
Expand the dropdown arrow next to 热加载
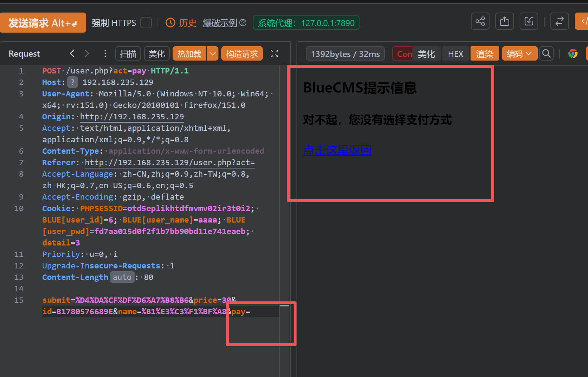tap(213, 54)
